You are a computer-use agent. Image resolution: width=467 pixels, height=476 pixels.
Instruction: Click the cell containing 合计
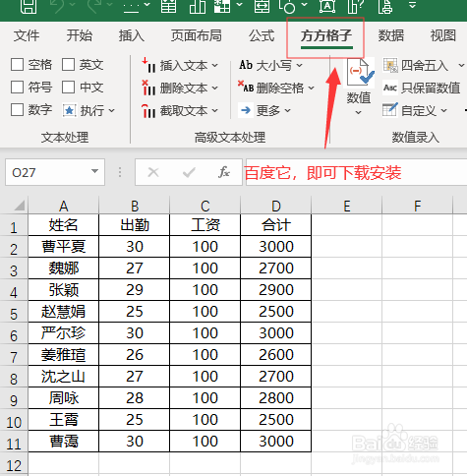point(276,225)
